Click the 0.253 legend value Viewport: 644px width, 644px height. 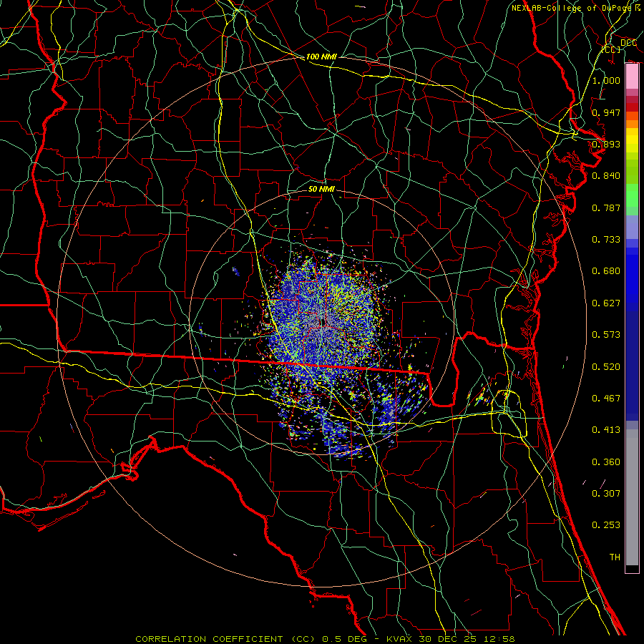(606, 525)
